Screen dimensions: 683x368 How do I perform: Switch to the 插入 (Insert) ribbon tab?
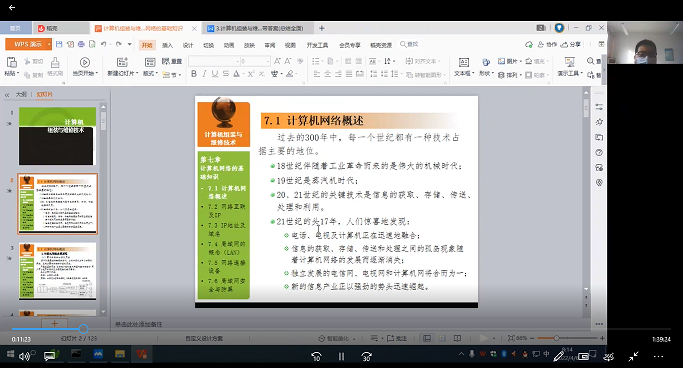coord(167,45)
